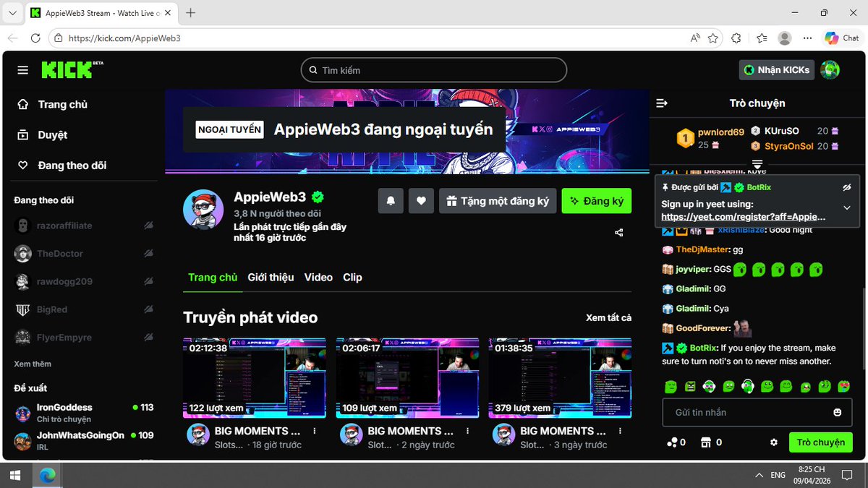868x488 pixels.
Task: Click Tặng một đăng ký button
Action: [x=498, y=201]
